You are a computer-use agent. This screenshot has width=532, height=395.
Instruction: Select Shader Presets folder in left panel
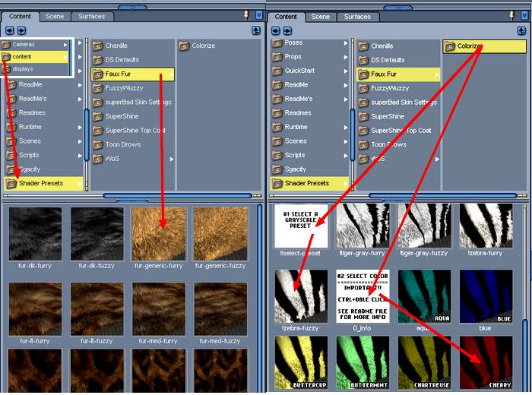click(x=44, y=183)
